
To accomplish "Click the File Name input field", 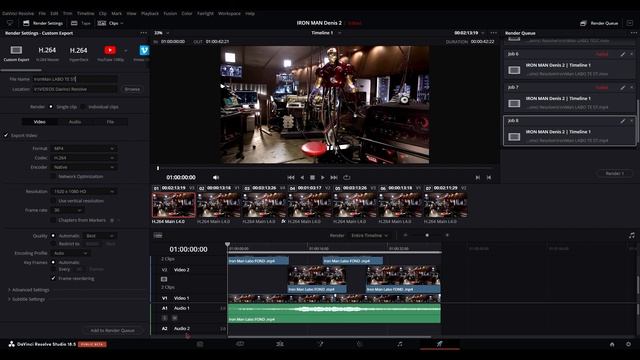I will pos(75,79).
